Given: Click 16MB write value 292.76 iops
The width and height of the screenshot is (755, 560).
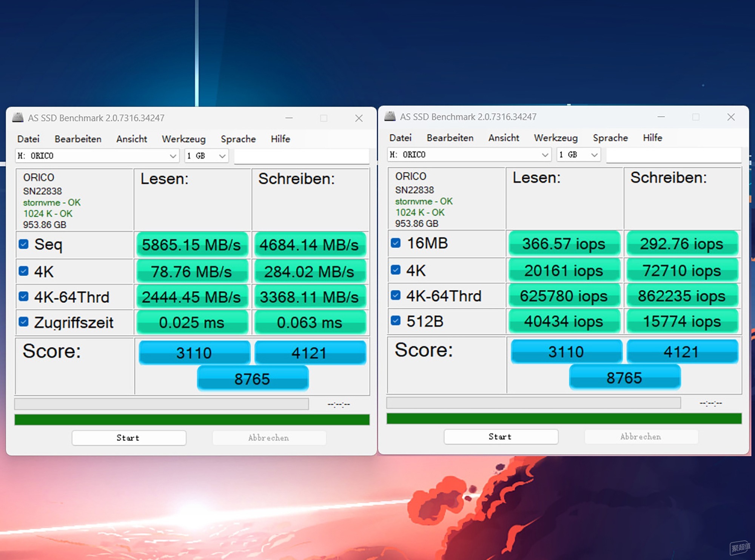Looking at the screenshot, I should (x=682, y=244).
